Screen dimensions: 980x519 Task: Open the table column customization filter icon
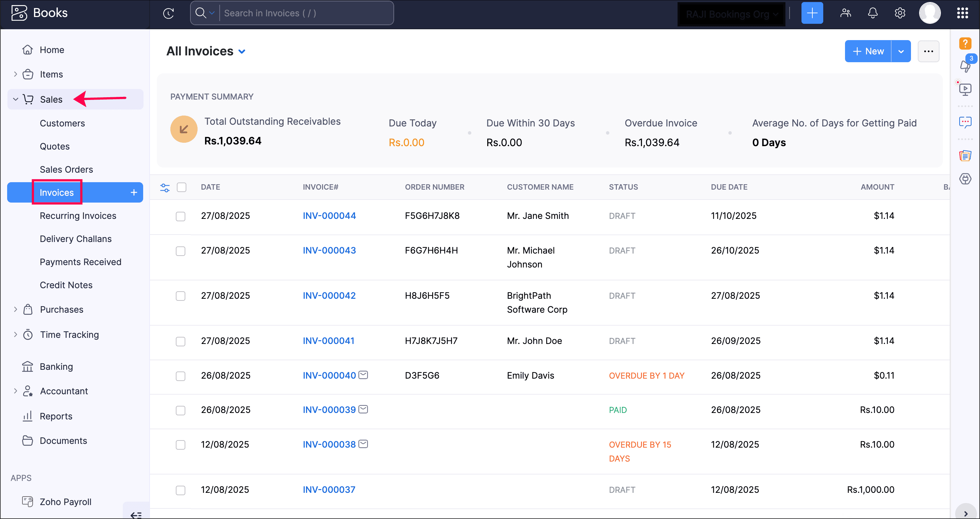point(165,188)
